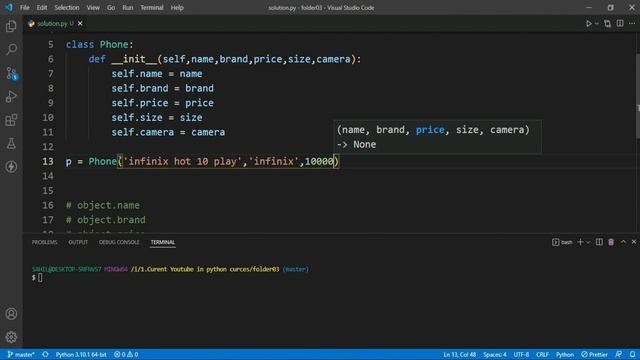Open the Selection menu

click(67, 7)
